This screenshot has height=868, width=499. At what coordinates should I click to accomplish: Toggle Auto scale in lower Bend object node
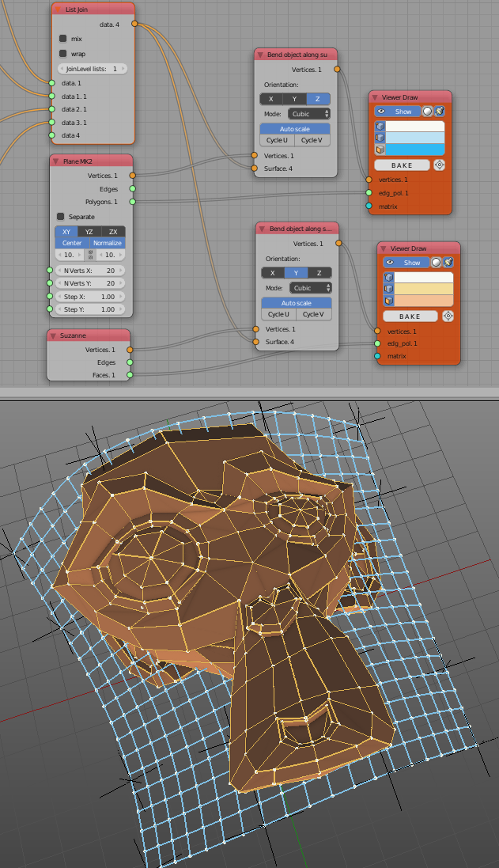[x=297, y=303]
